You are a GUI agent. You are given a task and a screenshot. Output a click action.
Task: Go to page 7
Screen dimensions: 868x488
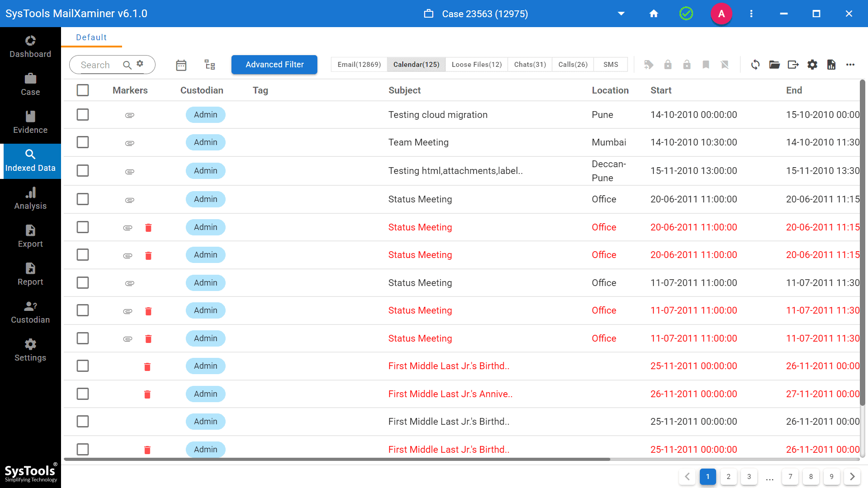point(790,476)
